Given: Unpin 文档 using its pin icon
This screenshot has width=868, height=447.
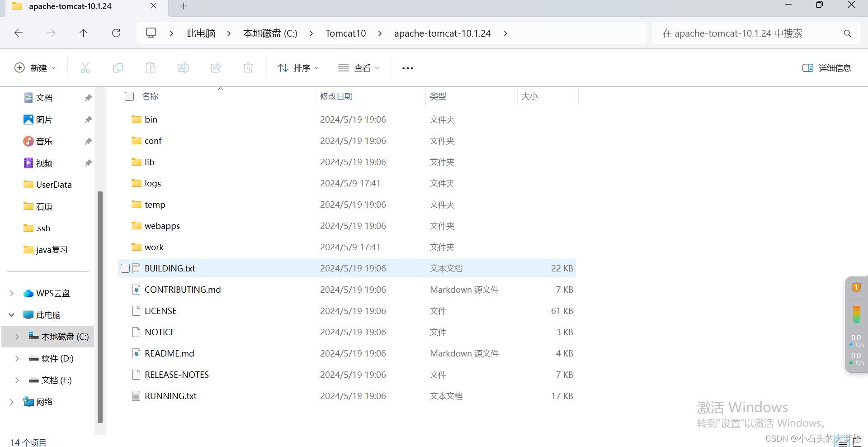Looking at the screenshot, I should tap(88, 98).
